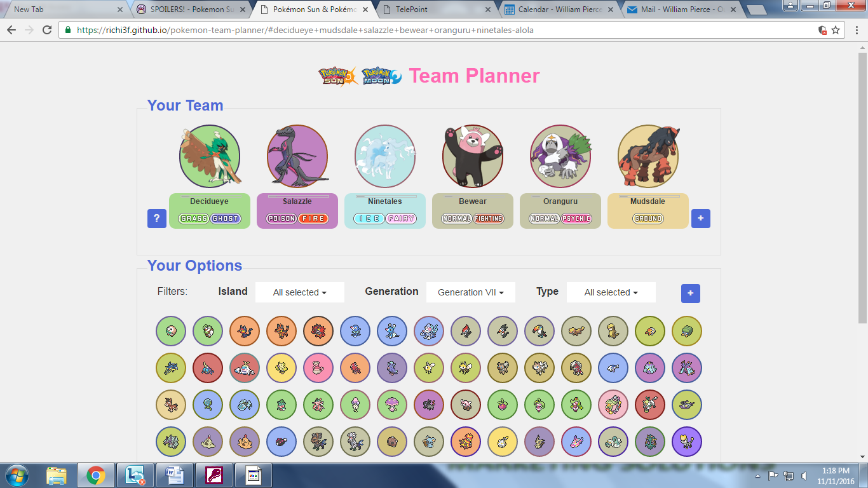The width and height of the screenshot is (868, 488).
Task: Choose Passimian from the options grid
Action: click(x=650, y=405)
